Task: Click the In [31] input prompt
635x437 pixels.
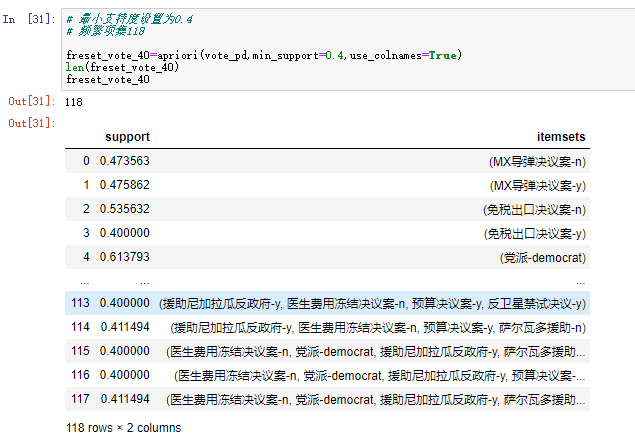Action: tap(29, 19)
